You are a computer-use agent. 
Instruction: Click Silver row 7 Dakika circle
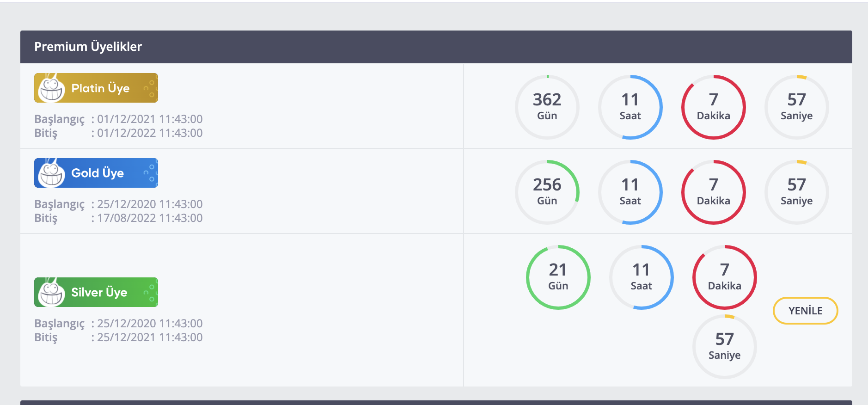pos(725,277)
